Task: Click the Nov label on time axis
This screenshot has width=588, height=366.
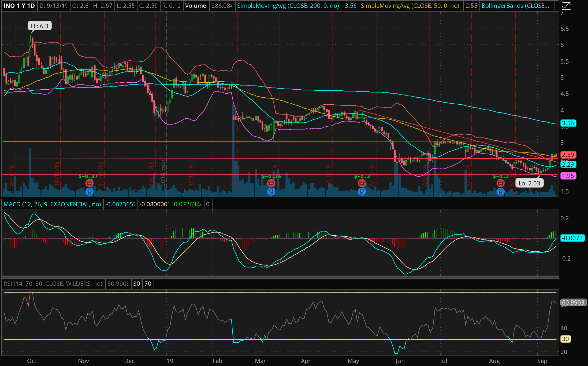Action: coord(83,361)
